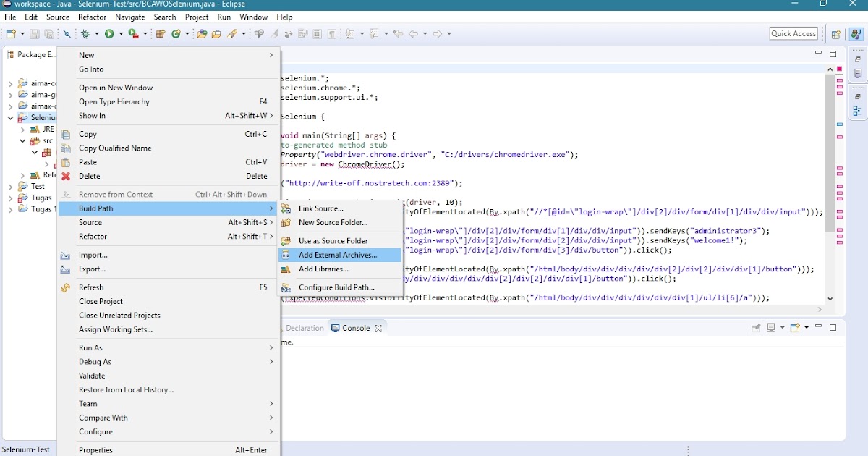Click the Back navigation arrow in toolbar
Viewport: 868px width, 456px height.
[414, 33]
